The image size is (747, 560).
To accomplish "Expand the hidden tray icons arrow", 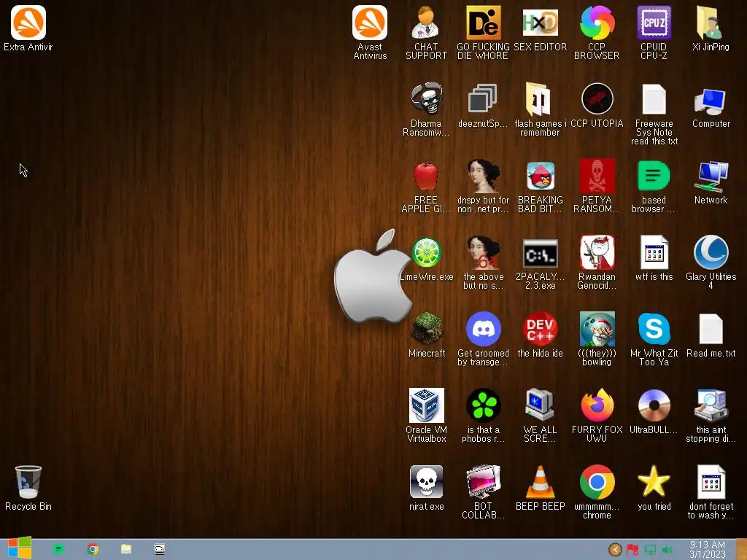I will (615, 550).
